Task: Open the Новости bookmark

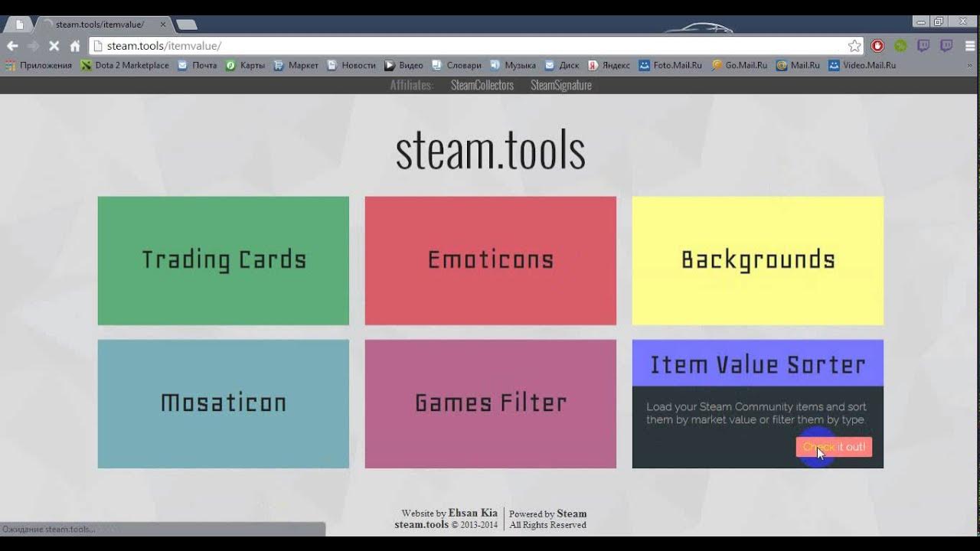Action: coord(351,65)
